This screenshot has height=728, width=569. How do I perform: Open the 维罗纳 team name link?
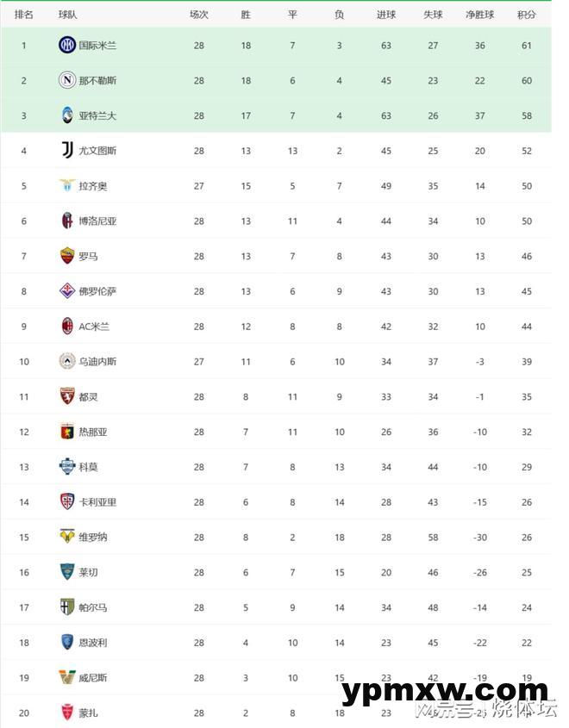[x=92, y=538]
